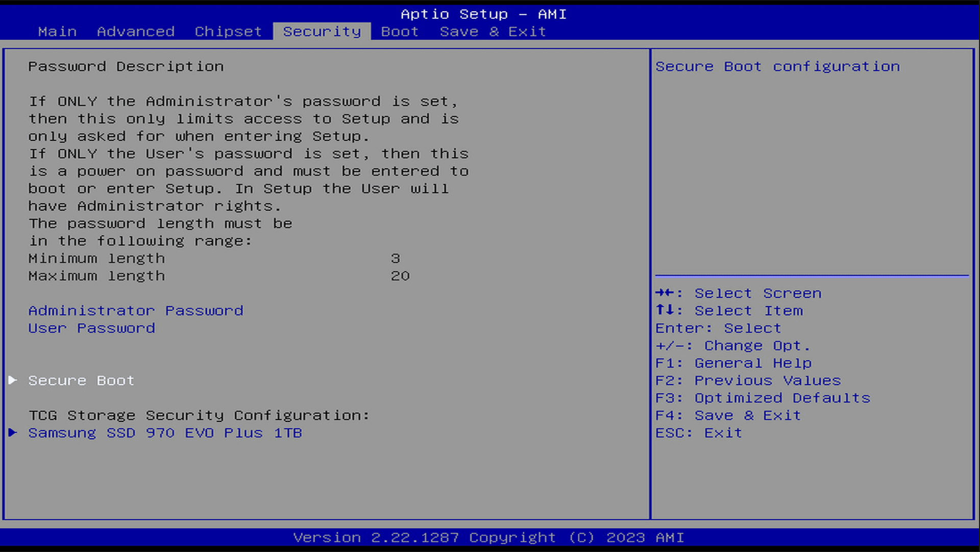
Task: Set the Administrator Password
Action: point(136,311)
